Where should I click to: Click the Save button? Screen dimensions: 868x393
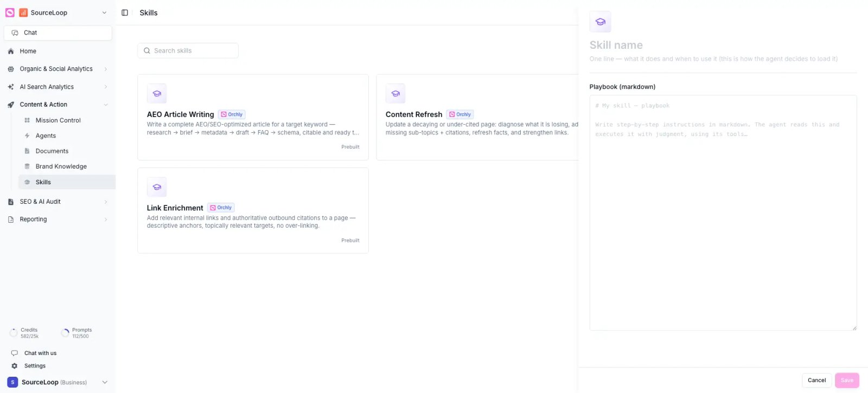tap(847, 380)
